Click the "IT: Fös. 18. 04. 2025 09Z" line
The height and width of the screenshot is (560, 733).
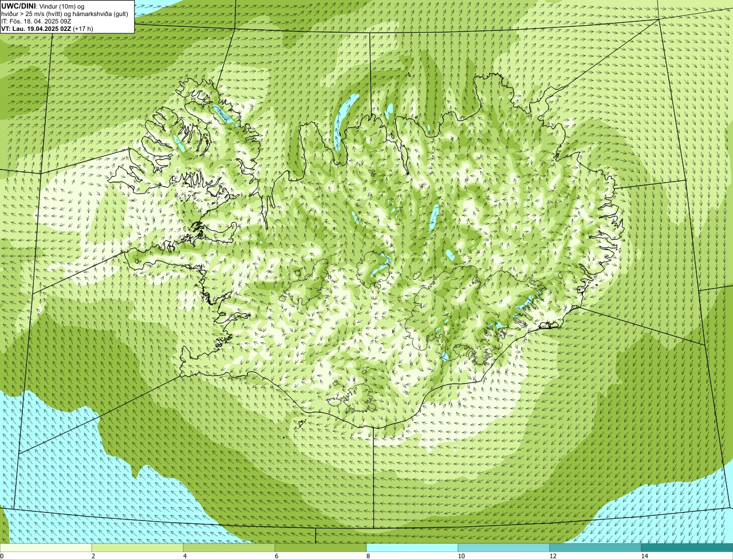coord(36,21)
